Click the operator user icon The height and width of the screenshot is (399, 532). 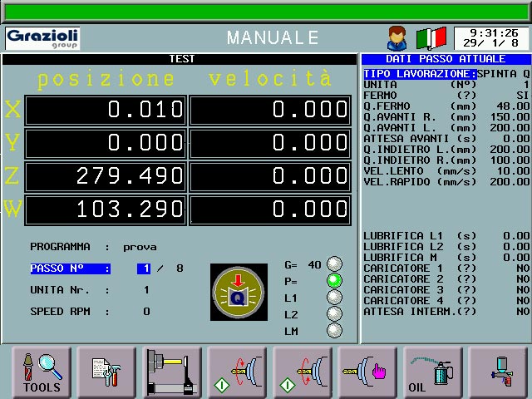397,38
